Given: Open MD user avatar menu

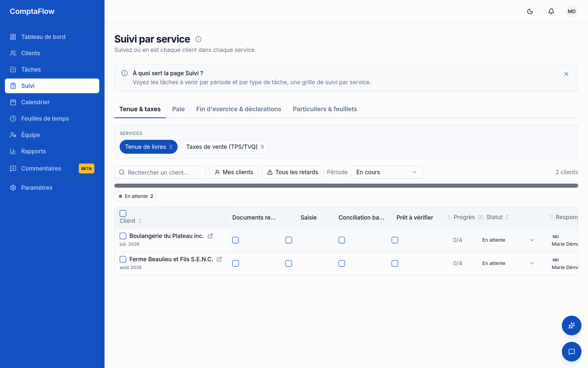Looking at the screenshot, I should [571, 11].
